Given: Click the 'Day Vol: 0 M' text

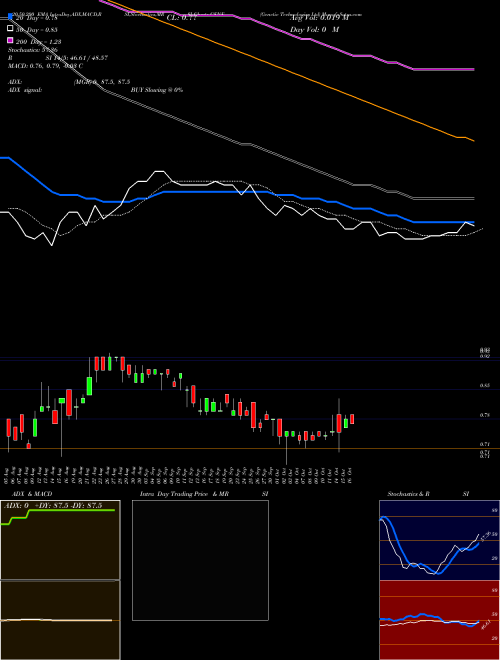Looking at the screenshot, I should tap(315, 29).
